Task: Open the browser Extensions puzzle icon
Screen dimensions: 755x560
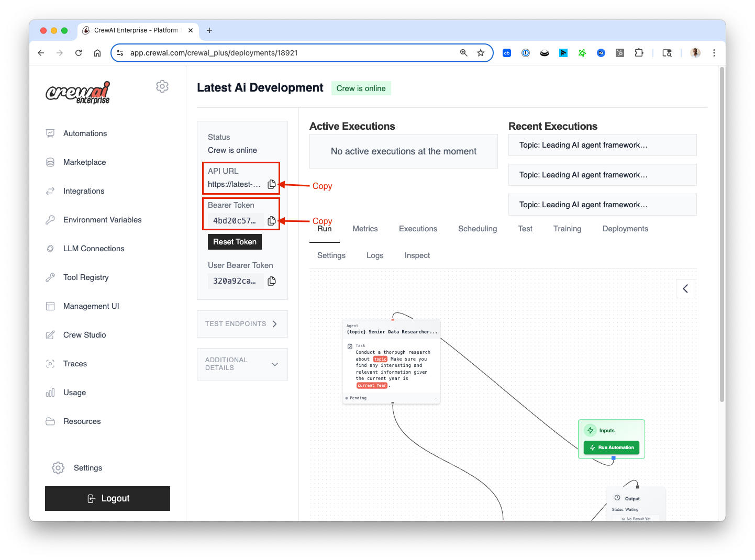Action: coord(639,53)
